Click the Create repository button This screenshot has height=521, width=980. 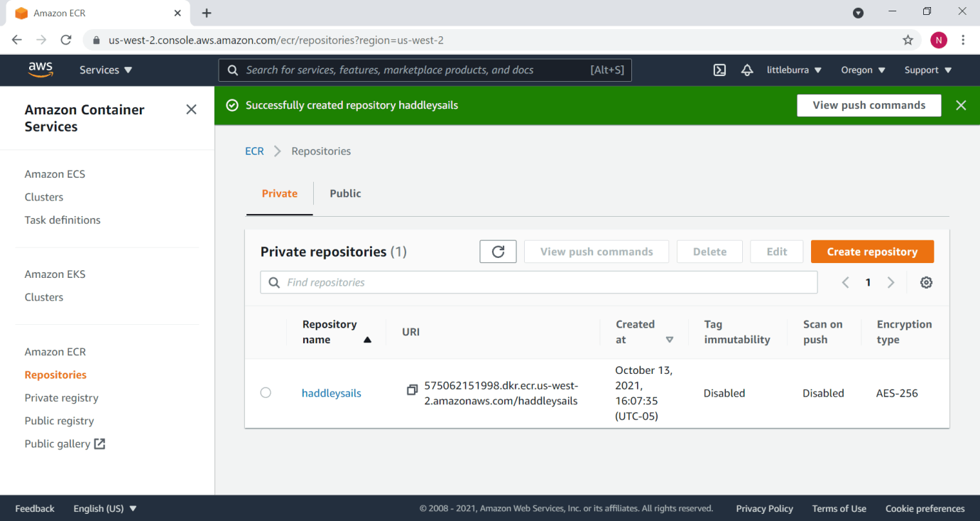872,252
